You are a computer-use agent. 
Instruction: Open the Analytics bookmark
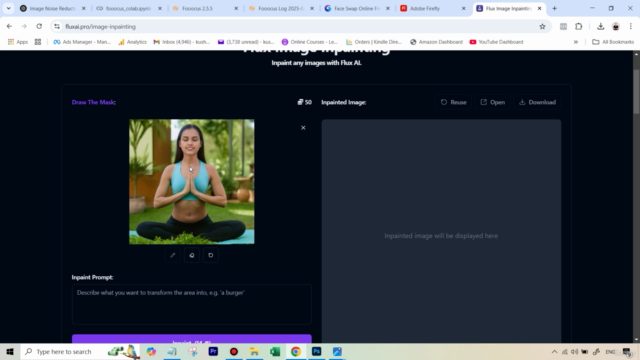(x=132, y=42)
